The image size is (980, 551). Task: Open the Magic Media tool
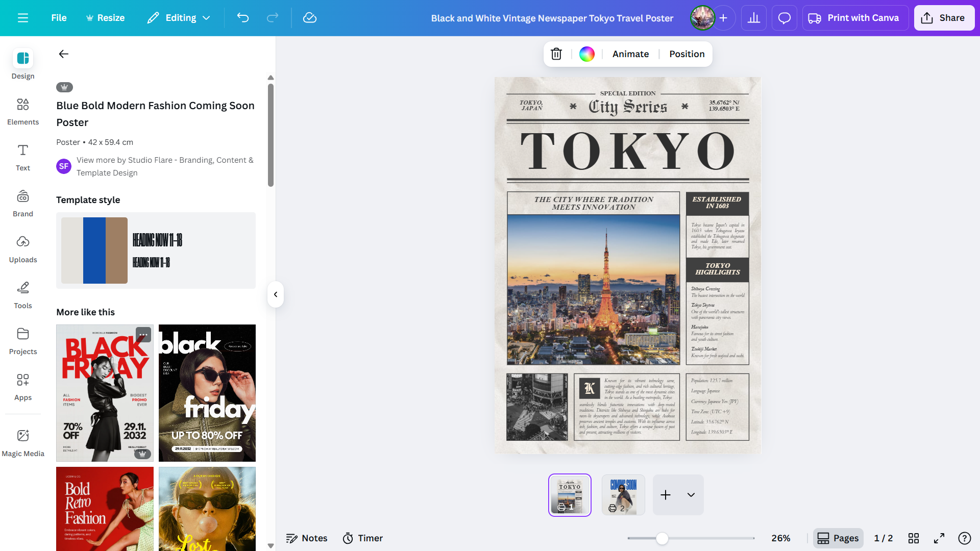pyautogui.click(x=23, y=442)
